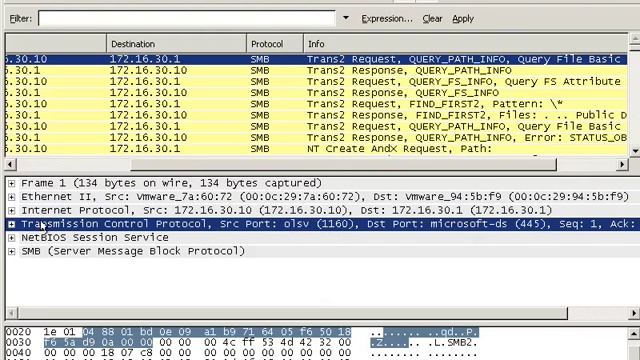Select the Ethernet II Src Vmware line
This screenshot has height=360, width=640.
(x=325, y=197)
